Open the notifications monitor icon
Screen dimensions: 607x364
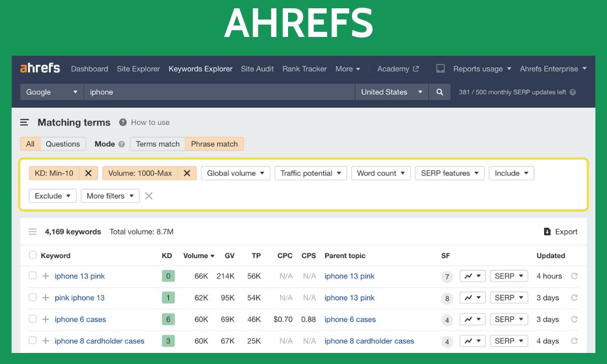pos(440,69)
